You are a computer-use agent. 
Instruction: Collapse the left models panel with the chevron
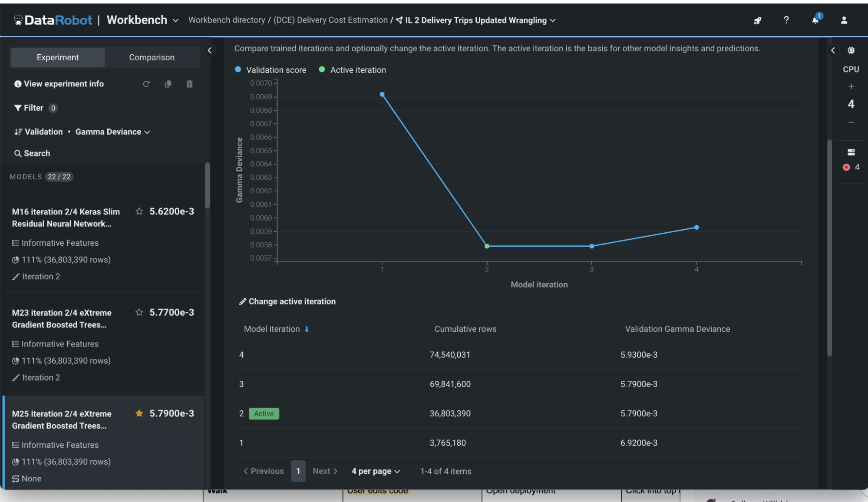coord(210,50)
